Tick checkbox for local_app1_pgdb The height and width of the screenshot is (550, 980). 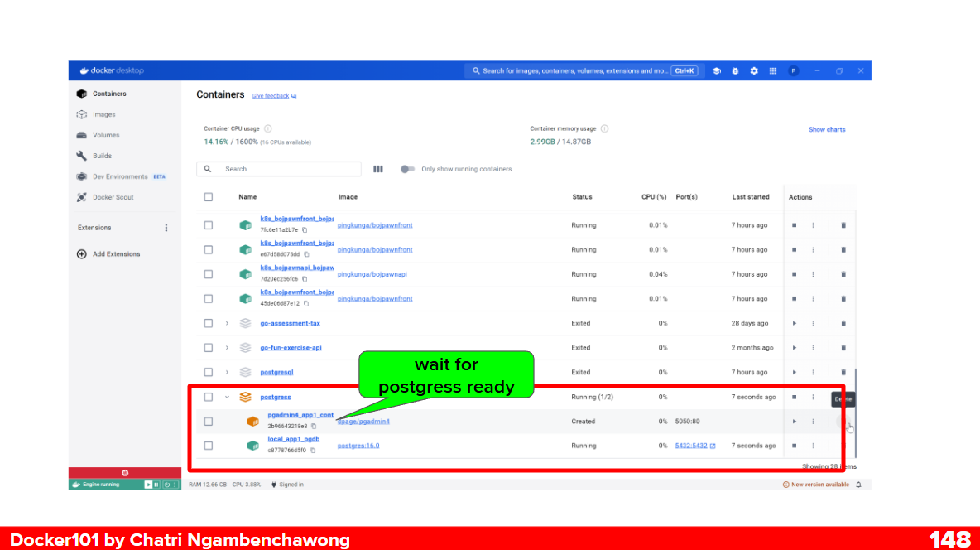[x=208, y=446]
